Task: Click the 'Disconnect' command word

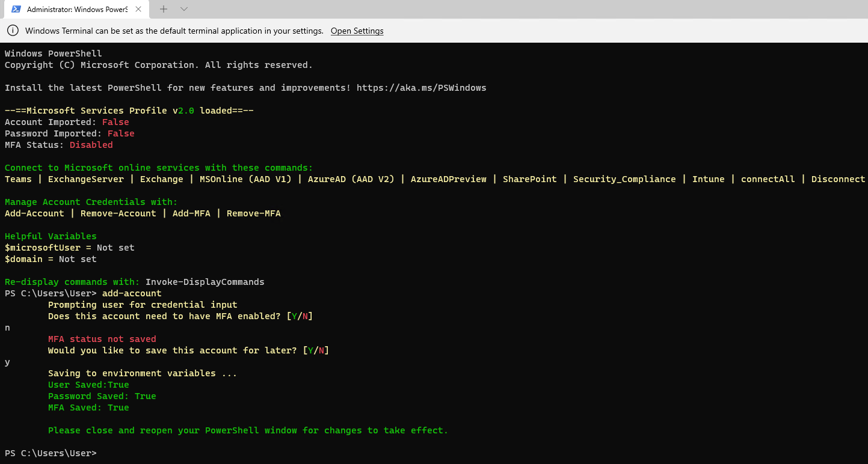Action: (x=839, y=179)
